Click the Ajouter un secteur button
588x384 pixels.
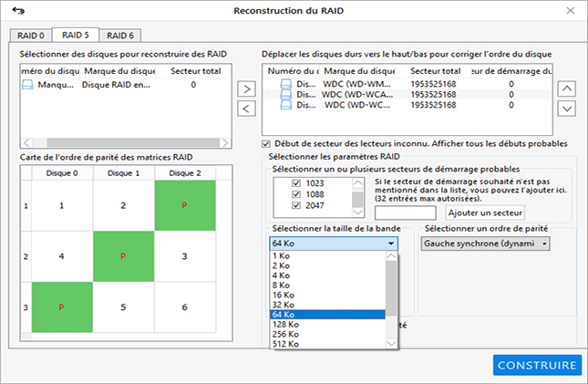[484, 212]
